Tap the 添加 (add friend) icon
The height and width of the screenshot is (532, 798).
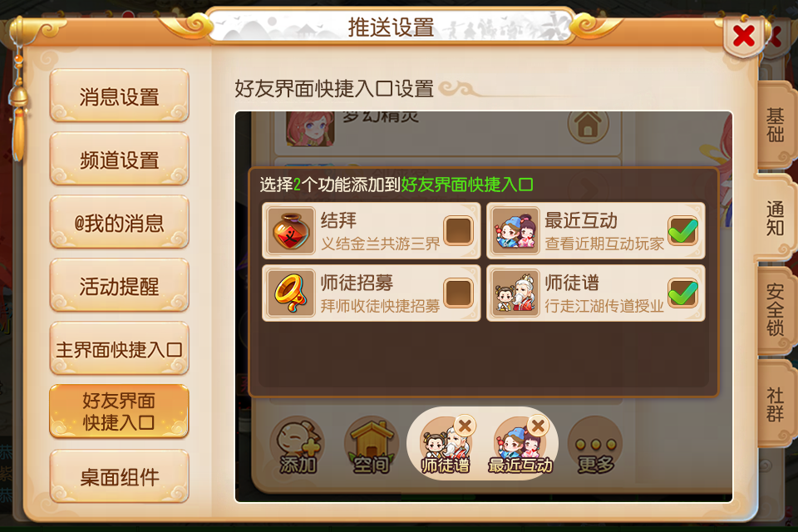tap(298, 446)
